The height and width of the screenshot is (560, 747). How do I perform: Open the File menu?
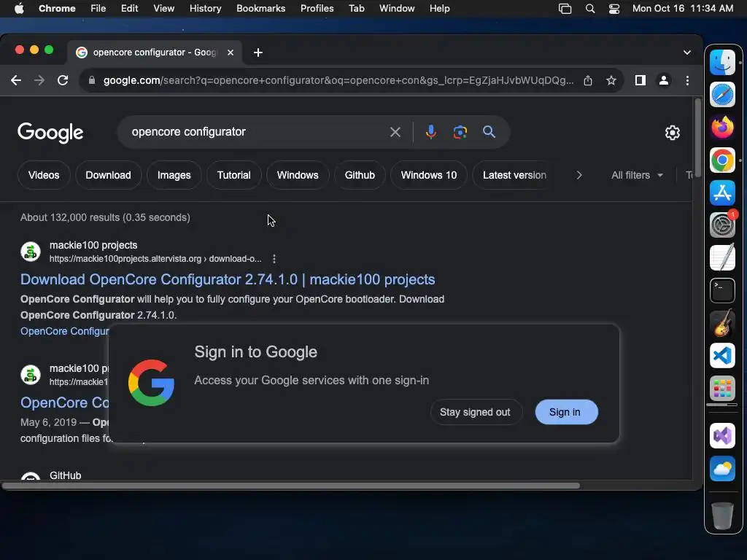click(98, 9)
